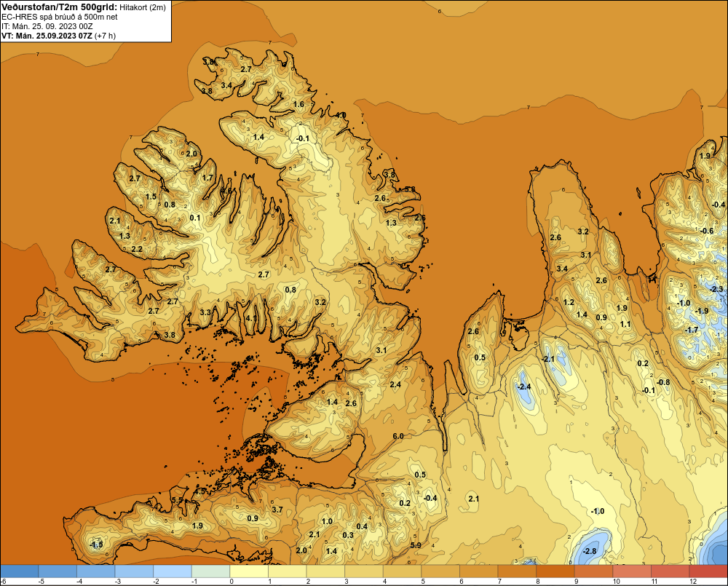Select the legend swatch between 8 and 9
Image resolution: width=728 pixels, height=586 pixels.
pos(555,571)
